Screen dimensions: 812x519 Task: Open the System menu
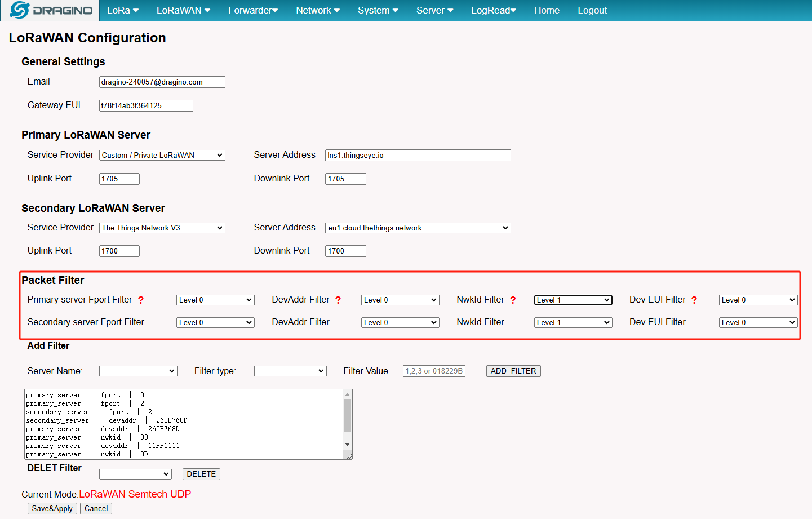click(x=378, y=10)
